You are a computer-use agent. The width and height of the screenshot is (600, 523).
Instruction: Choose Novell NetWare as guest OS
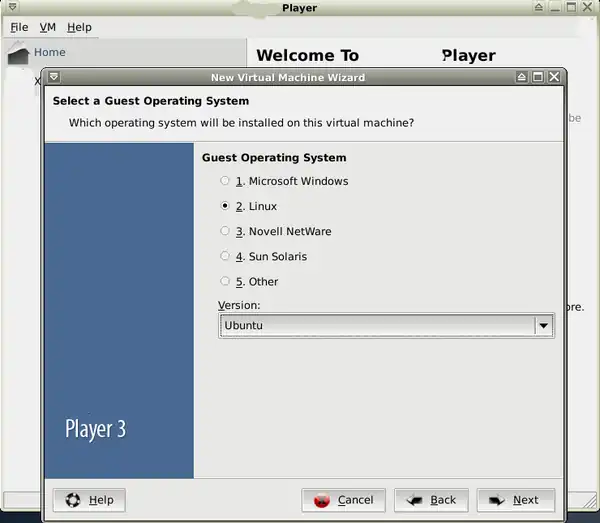click(225, 231)
